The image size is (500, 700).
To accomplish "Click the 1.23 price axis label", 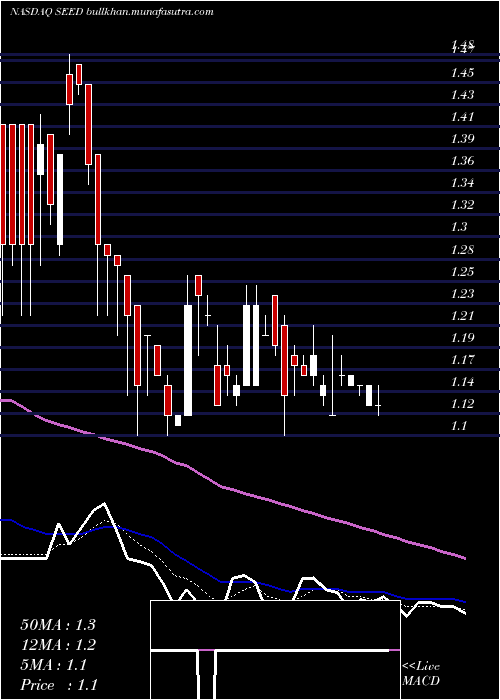I will coord(462,293).
